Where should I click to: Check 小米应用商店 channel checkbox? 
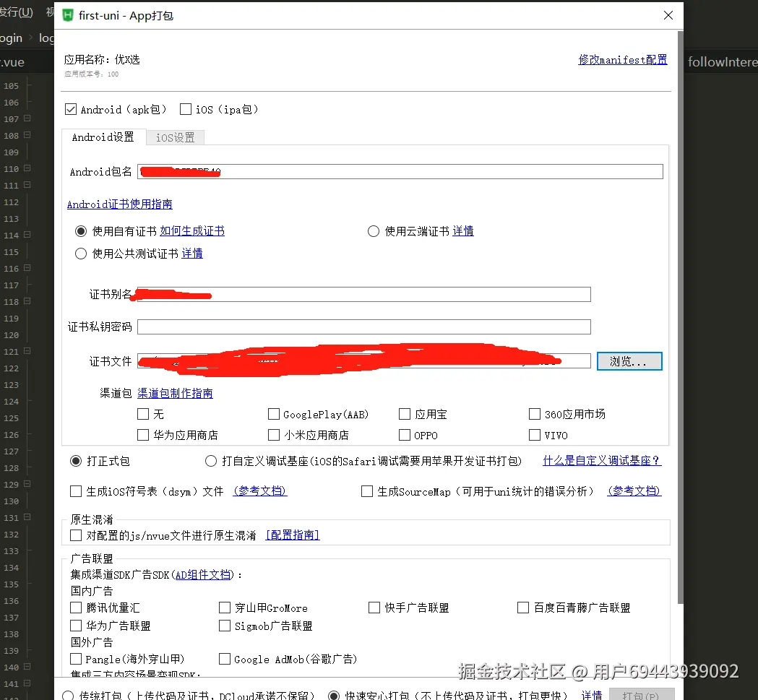pos(274,435)
